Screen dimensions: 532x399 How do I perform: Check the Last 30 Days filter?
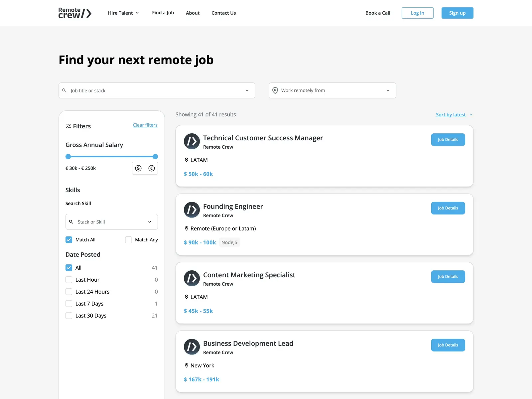click(69, 316)
